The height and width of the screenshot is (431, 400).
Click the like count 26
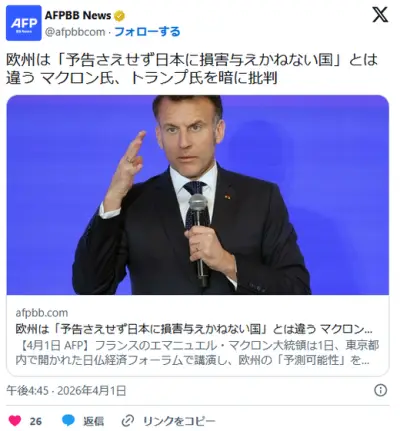[x=36, y=421]
